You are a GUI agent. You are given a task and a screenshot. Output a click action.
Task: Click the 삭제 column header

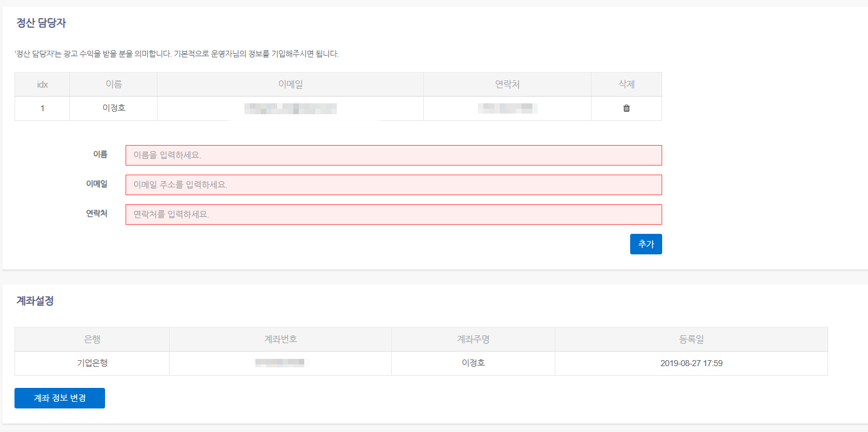(x=626, y=84)
